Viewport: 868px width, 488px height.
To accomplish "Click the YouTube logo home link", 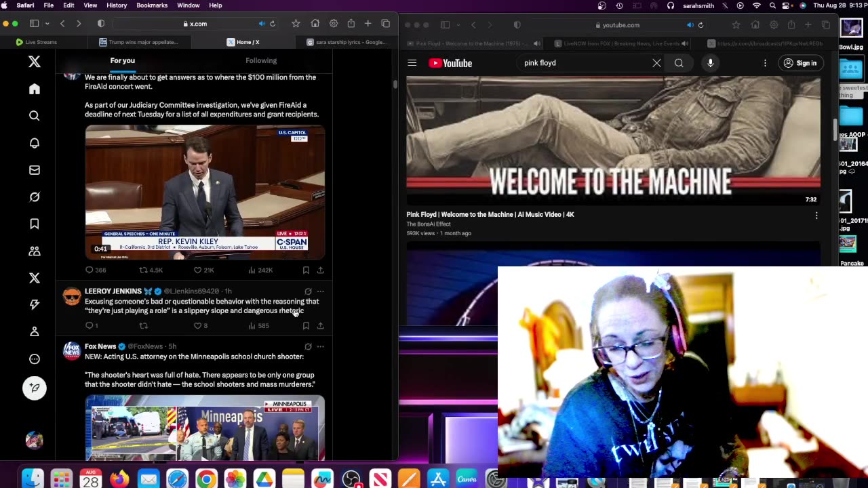I will (x=450, y=63).
